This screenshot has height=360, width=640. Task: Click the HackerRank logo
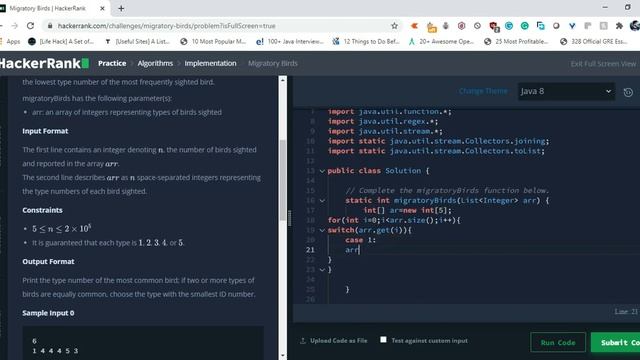pos(44,63)
